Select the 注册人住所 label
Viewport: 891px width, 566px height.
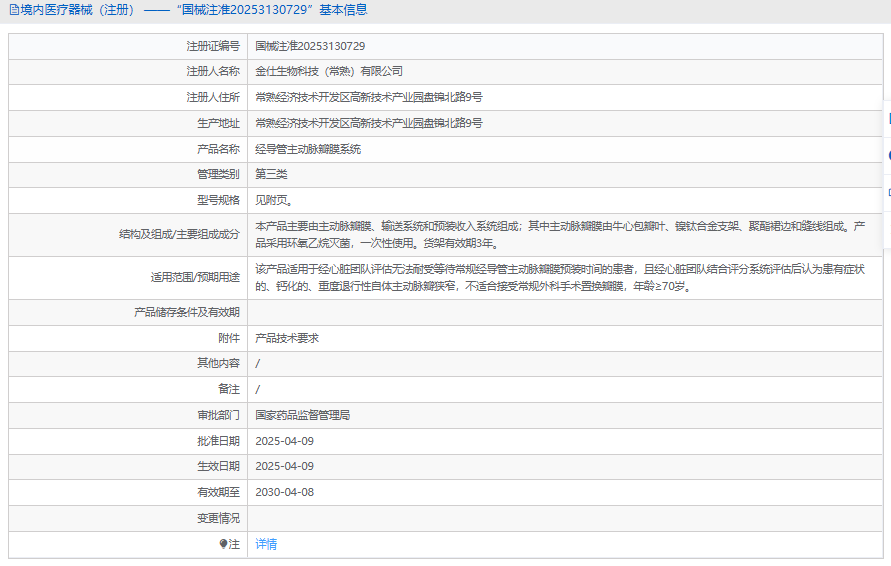click(x=213, y=97)
